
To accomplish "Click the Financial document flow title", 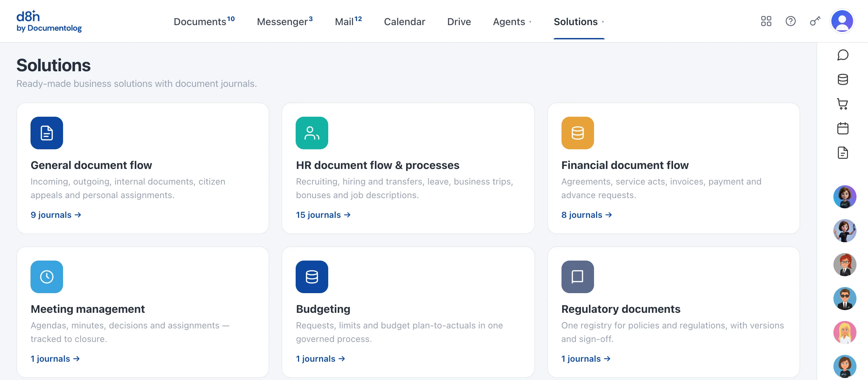I will [625, 165].
